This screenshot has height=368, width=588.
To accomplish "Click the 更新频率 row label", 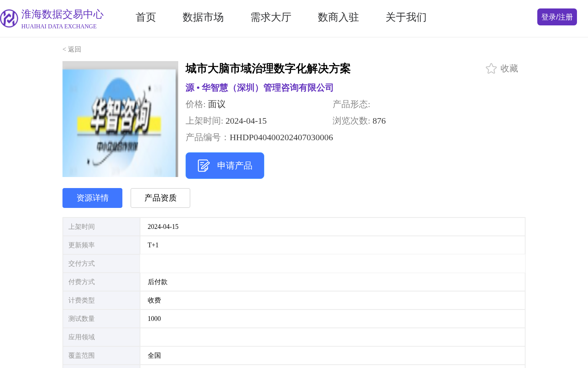I will point(82,245).
